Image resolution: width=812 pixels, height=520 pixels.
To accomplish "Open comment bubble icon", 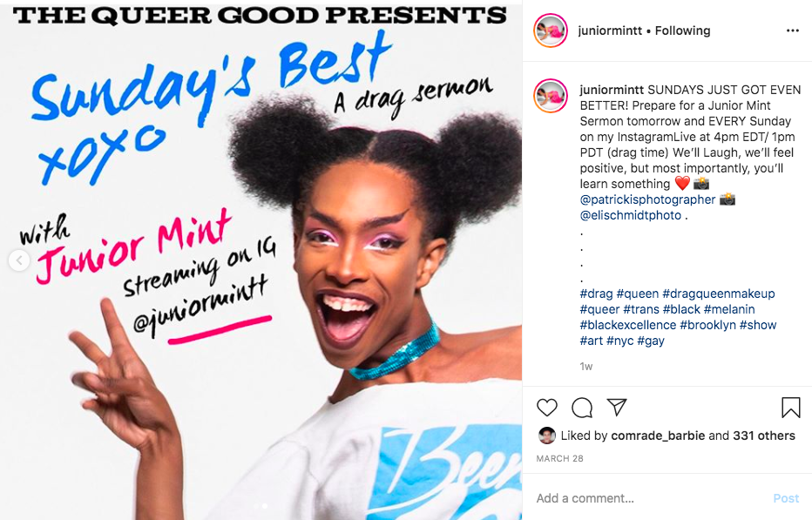I will point(582,408).
